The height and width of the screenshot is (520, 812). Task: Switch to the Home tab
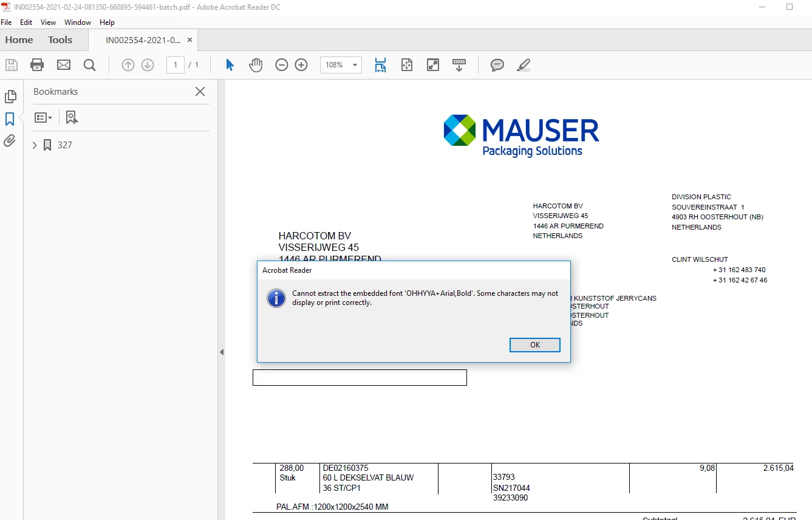coord(19,40)
